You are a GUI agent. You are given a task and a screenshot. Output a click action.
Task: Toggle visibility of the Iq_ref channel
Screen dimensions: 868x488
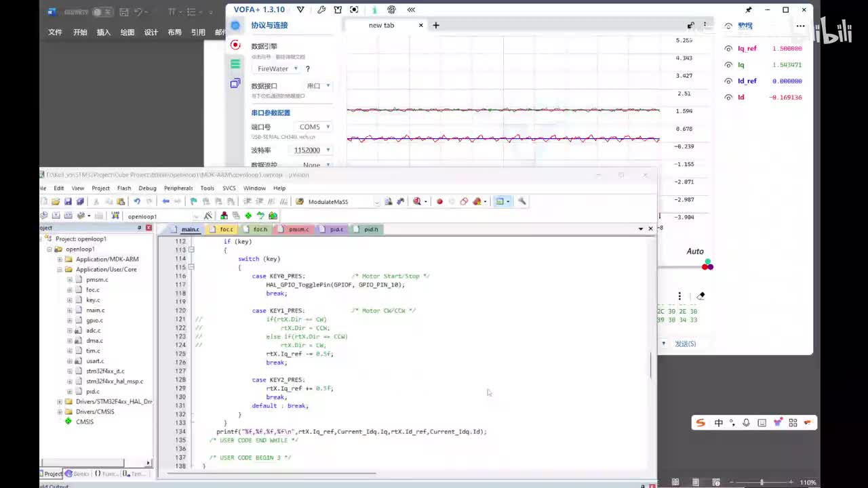pos(728,49)
